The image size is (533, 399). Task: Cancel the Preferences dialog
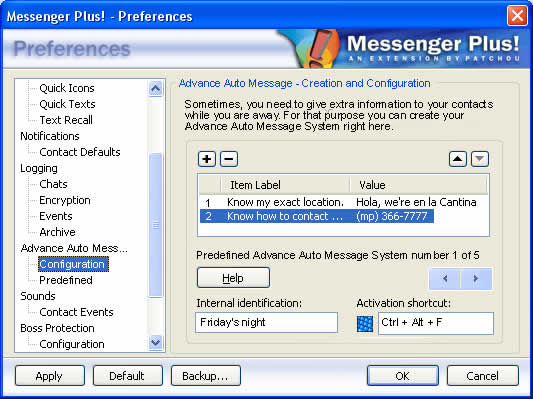point(482,376)
